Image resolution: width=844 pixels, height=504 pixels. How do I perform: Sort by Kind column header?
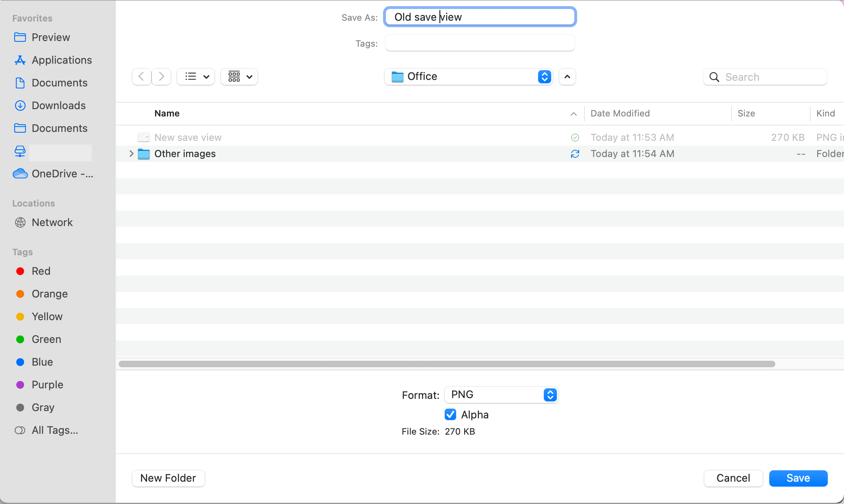(826, 114)
